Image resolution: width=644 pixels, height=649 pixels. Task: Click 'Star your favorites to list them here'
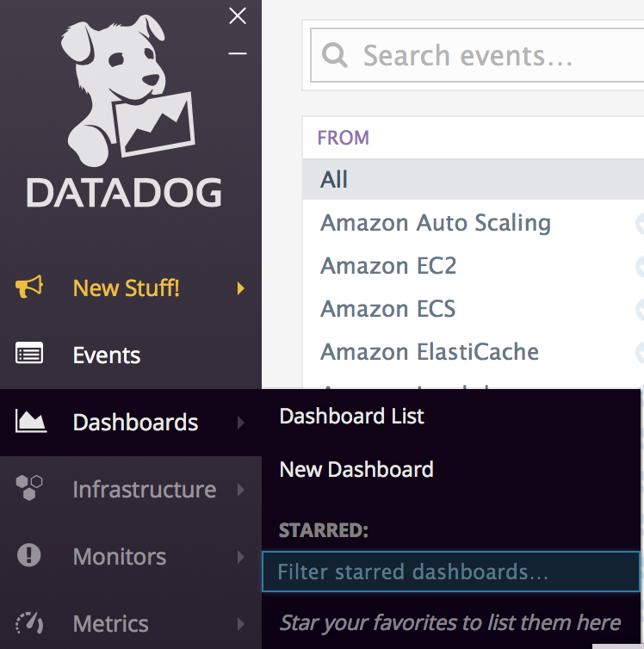(450, 623)
